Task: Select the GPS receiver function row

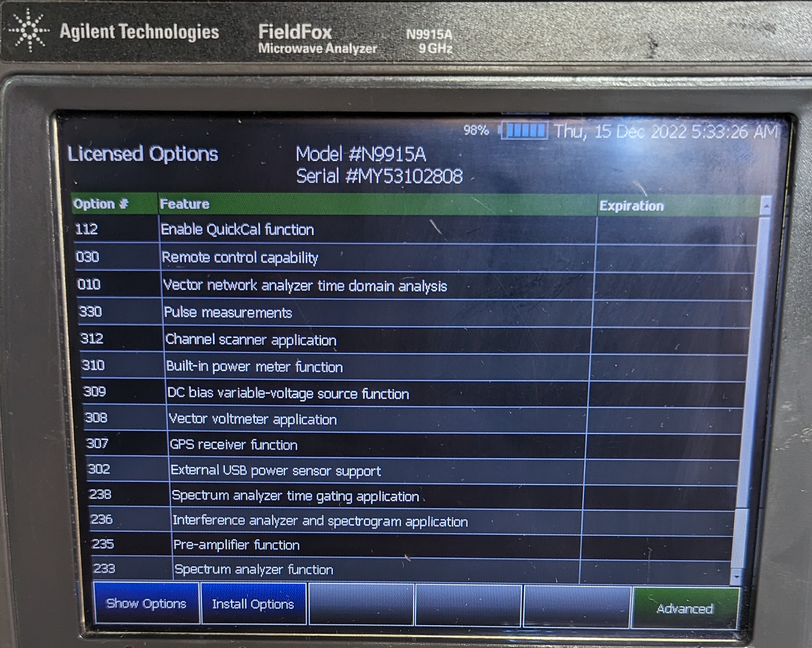Action: [234, 445]
